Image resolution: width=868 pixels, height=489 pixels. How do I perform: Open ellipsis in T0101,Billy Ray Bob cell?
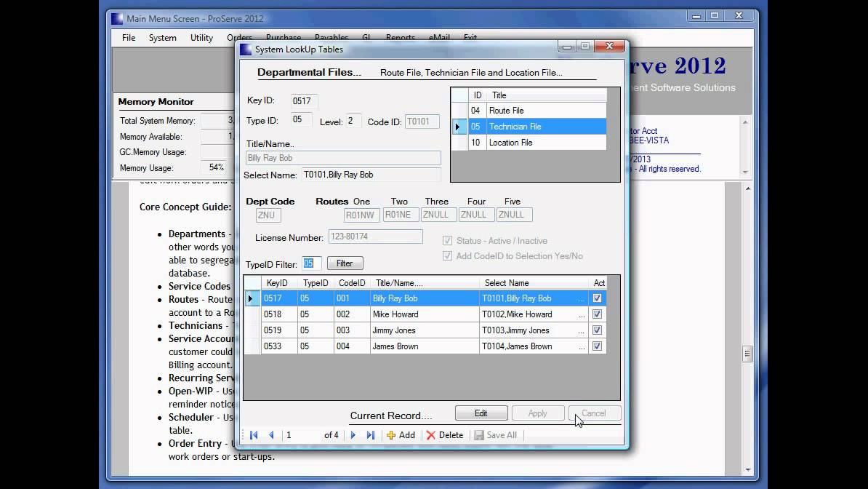coord(581,299)
